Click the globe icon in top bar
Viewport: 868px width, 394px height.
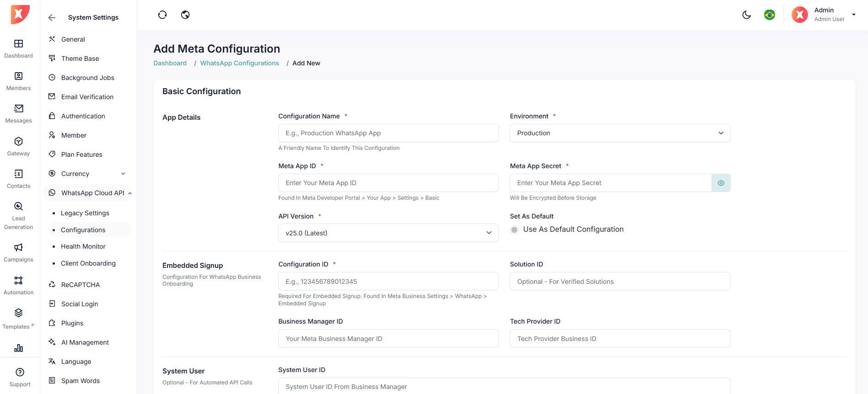[x=185, y=15]
